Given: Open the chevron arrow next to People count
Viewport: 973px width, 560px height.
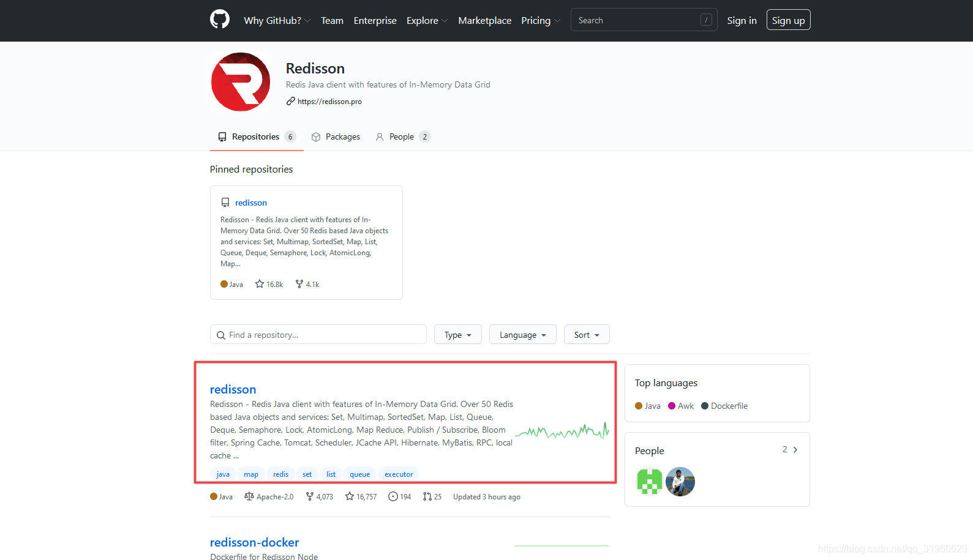Looking at the screenshot, I should [x=795, y=450].
